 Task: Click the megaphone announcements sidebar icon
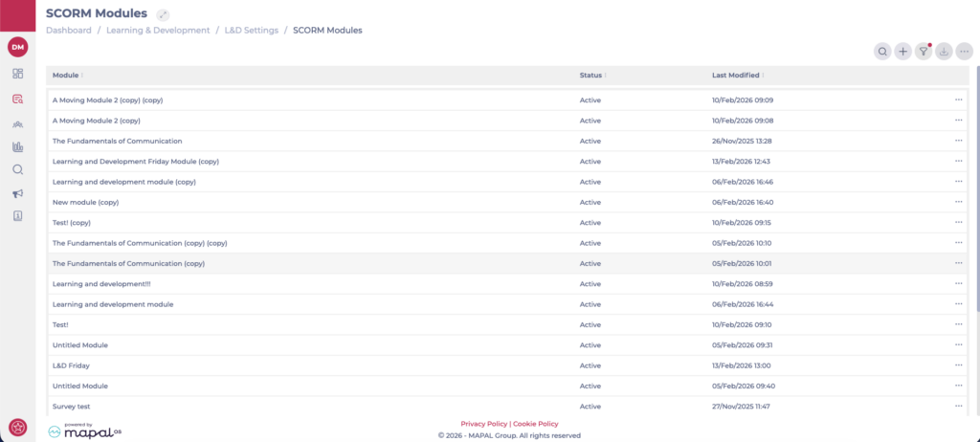click(17, 193)
